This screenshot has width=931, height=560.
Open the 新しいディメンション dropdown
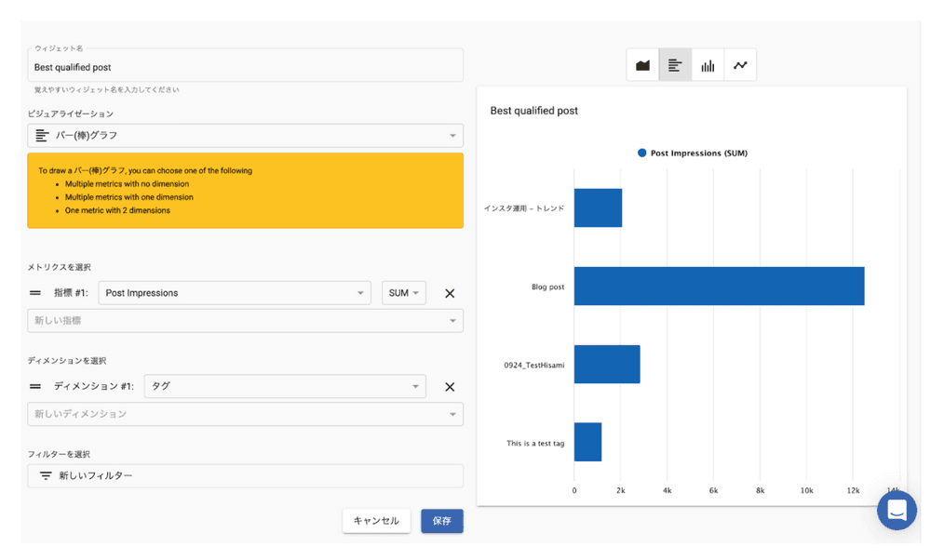(x=245, y=414)
